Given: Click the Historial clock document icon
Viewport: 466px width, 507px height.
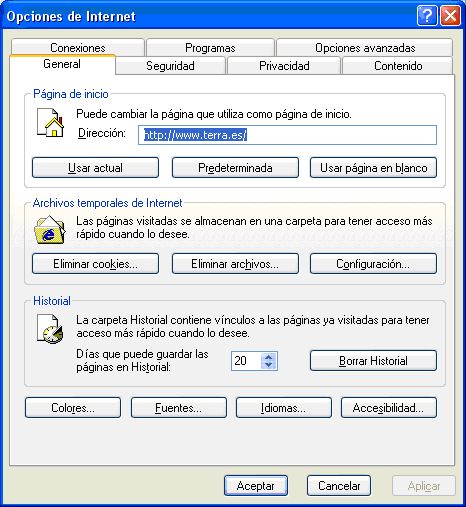Looking at the screenshot, I should (x=50, y=328).
